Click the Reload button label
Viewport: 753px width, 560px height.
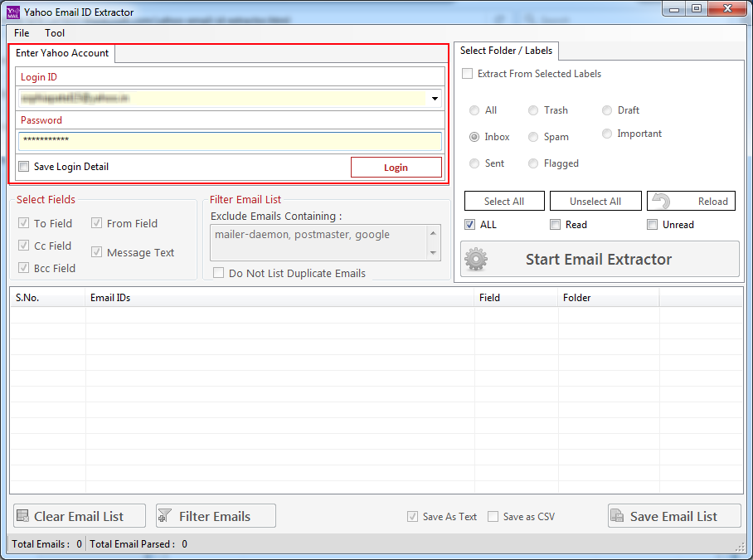tap(712, 202)
